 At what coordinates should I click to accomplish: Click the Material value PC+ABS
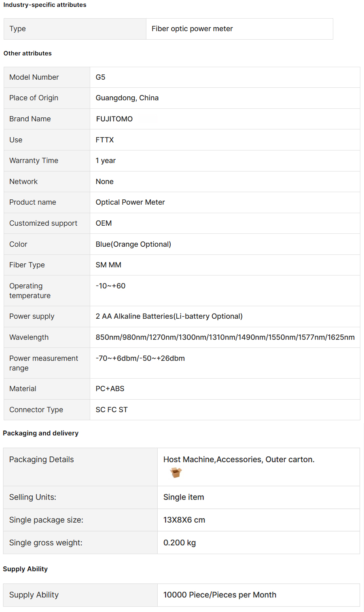pyautogui.click(x=110, y=389)
